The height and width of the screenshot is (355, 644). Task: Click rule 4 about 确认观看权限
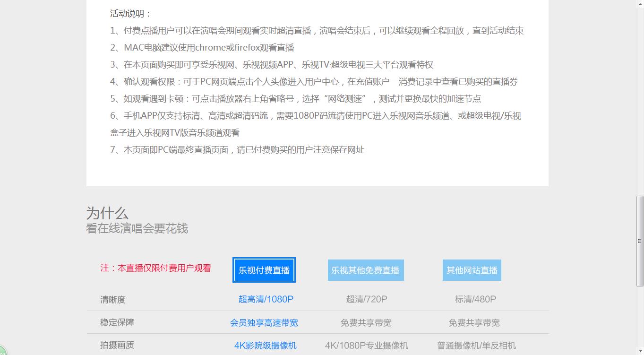(314, 82)
